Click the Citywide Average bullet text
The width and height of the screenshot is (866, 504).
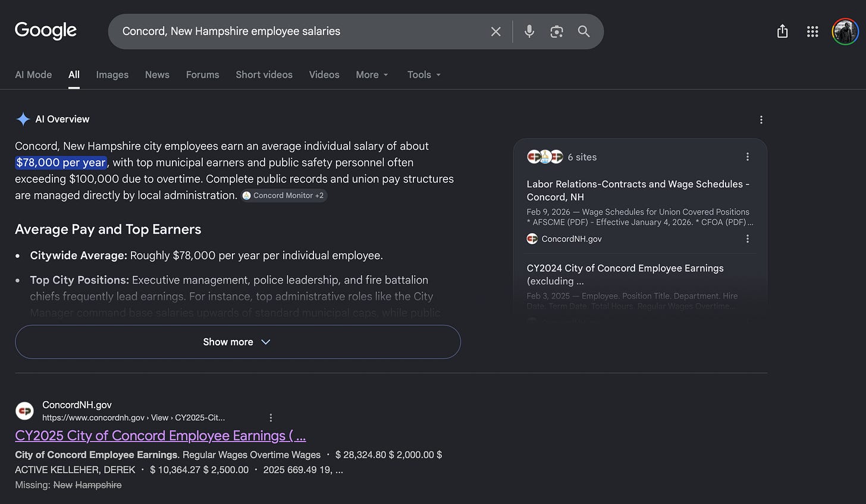pyautogui.click(x=206, y=256)
